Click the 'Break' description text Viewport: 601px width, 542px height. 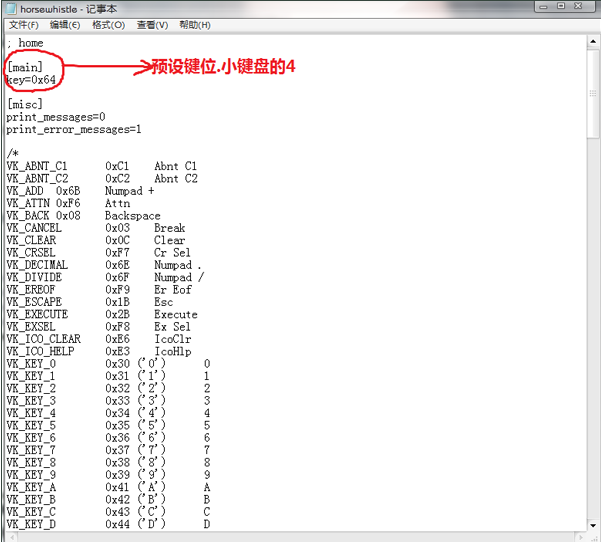170,228
